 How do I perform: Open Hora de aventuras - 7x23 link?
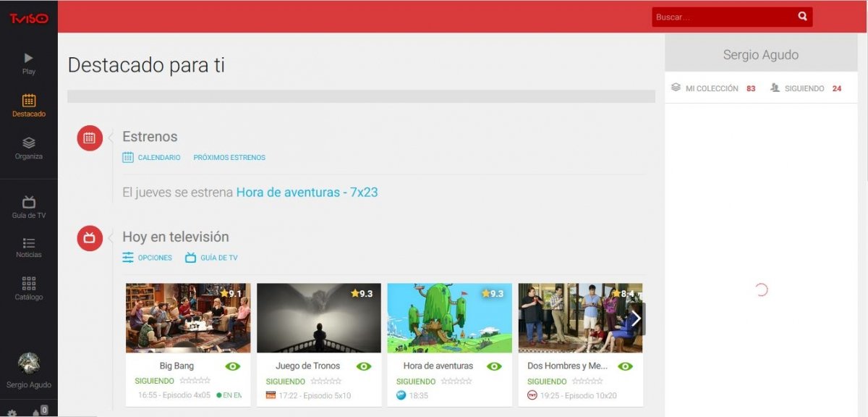pos(307,193)
